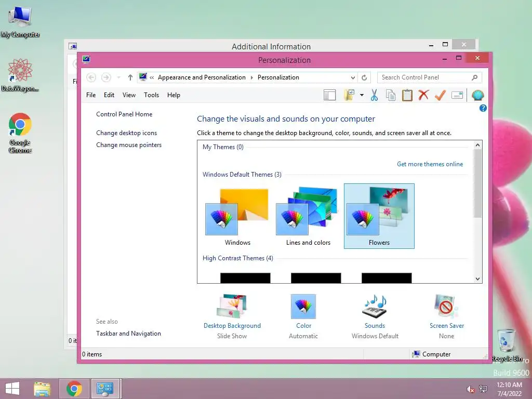The image size is (532, 399).
Task: Click the folder options toolbar icon
Action: point(349,96)
